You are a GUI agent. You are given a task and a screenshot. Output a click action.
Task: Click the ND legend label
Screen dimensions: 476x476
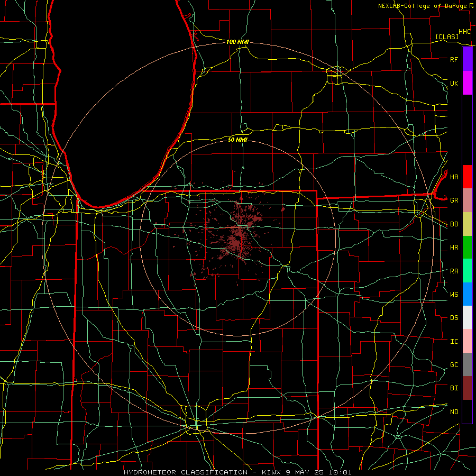click(x=454, y=412)
